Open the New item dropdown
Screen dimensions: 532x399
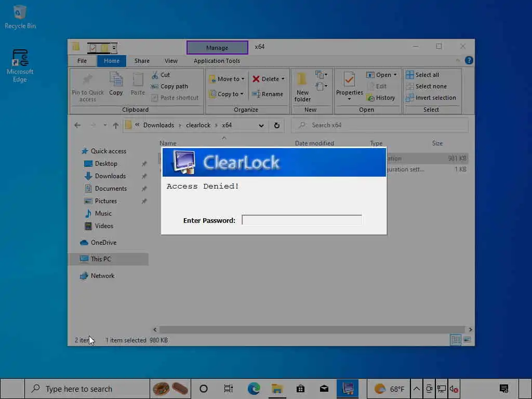point(321,75)
